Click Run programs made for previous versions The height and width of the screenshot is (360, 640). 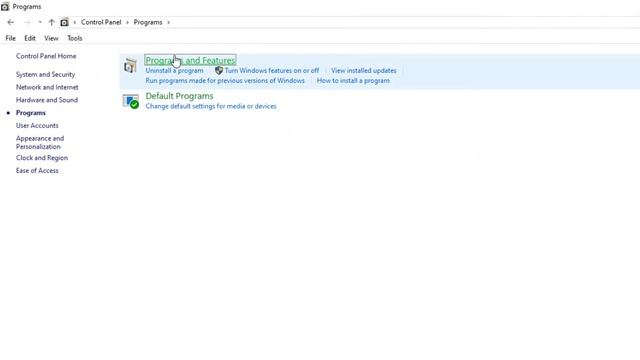(225, 80)
